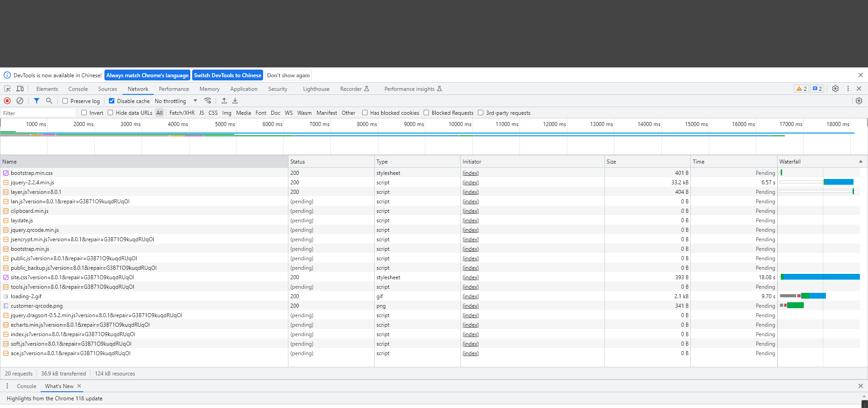Open drawer three-dot menu
Image resolution: width=868 pixels, height=408 pixels.
coord(7,386)
